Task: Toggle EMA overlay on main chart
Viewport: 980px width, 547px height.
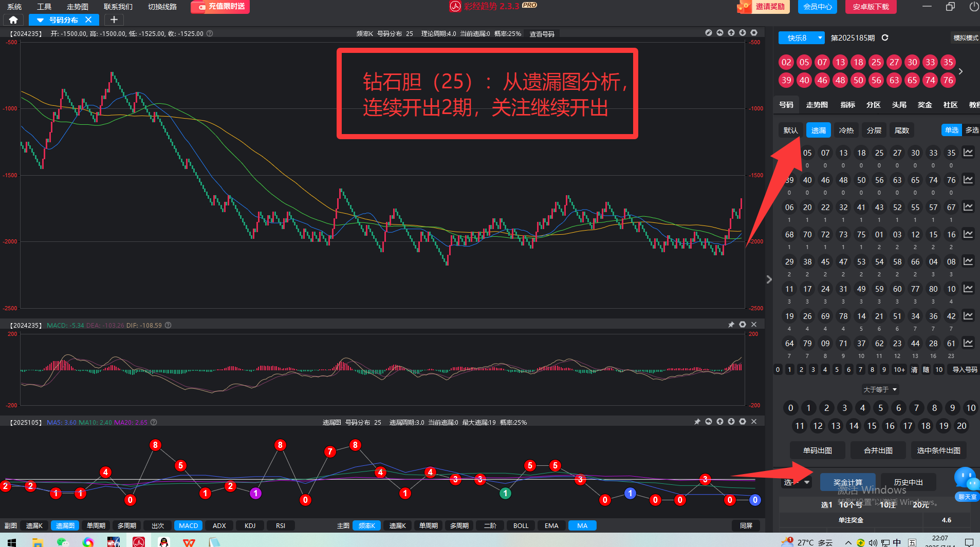Action: 551,525
